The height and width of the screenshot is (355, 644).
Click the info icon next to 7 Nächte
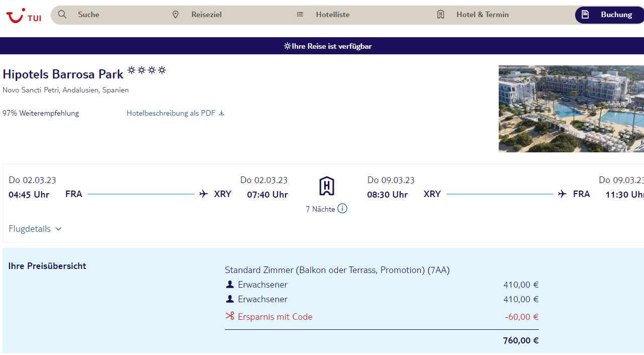[x=342, y=208]
